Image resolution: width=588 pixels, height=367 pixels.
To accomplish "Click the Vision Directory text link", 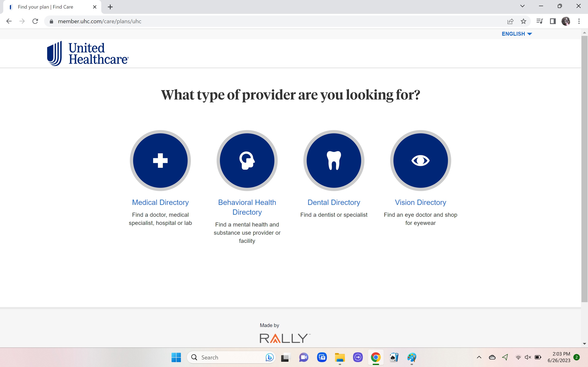I will coord(420,202).
